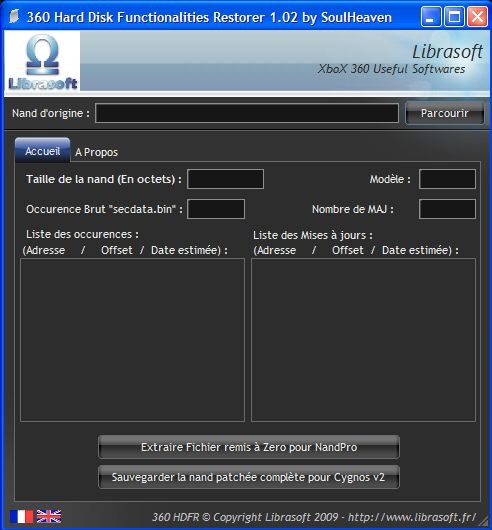Screen dimensions: 492x530
Task: Maximize the 360 HDFR window
Action: coord(454,16)
